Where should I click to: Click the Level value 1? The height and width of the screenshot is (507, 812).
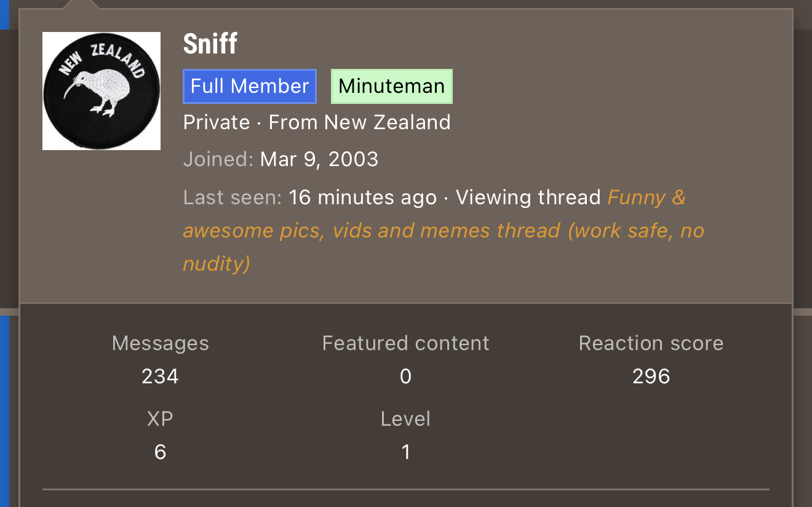(405, 452)
